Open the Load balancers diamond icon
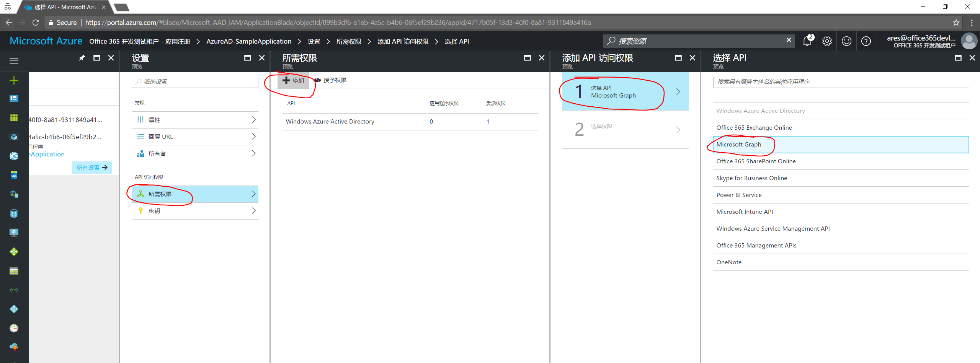The height and width of the screenshot is (363, 980). click(14, 252)
